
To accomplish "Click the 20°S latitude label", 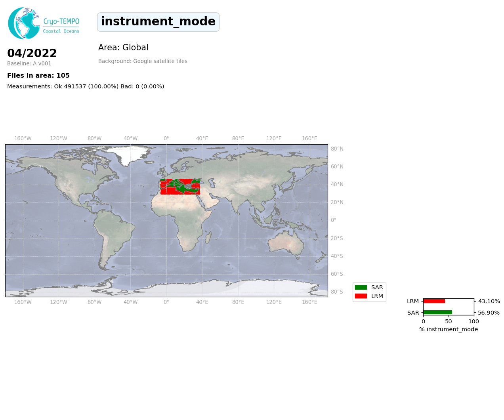I will 337,238.
